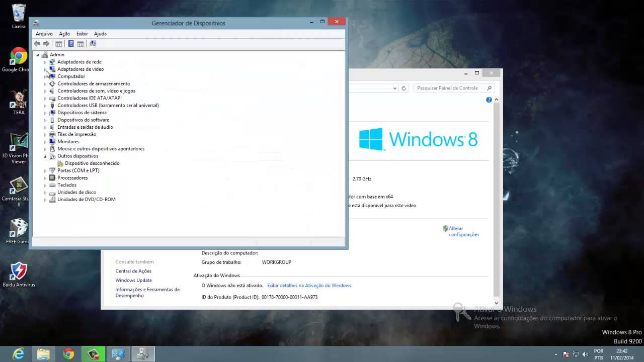Select the Dispositivo desconhecido warning icon
644x362 pixels.
[60, 163]
